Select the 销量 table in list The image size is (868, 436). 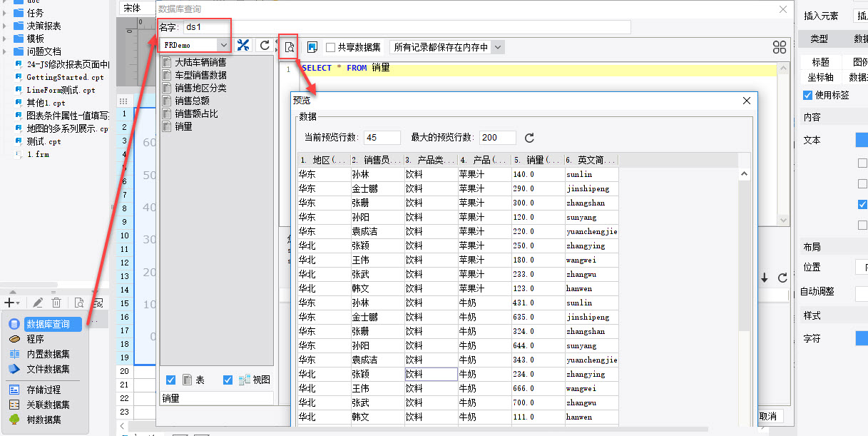click(x=183, y=126)
